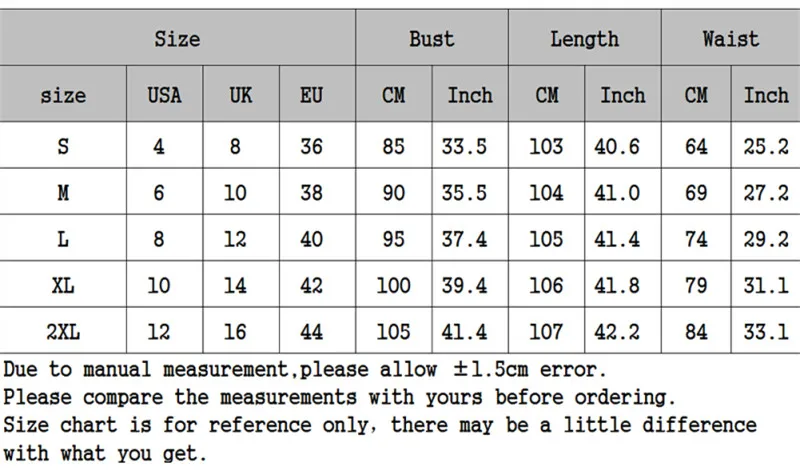
Task: Click the Length column header
Action: (x=584, y=40)
